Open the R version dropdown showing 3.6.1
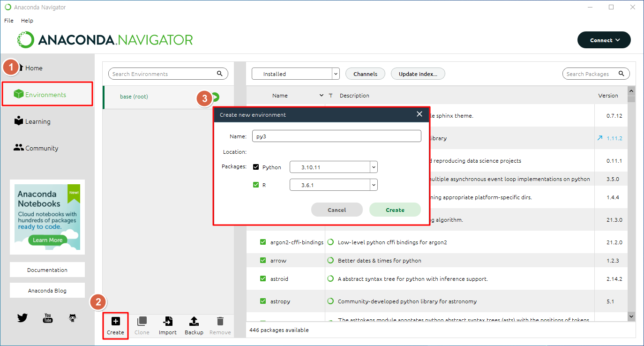644x346 pixels. coord(334,185)
